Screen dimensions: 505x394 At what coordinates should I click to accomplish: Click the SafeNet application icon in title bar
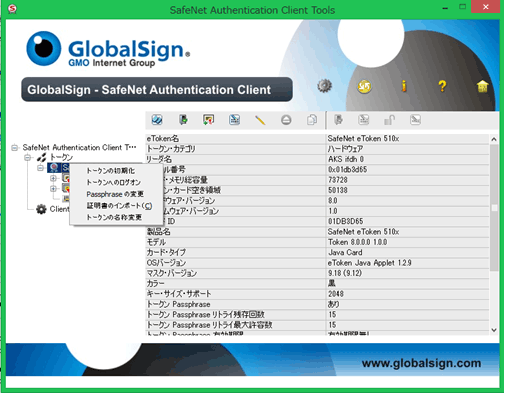pyautogui.click(x=12, y=9)
